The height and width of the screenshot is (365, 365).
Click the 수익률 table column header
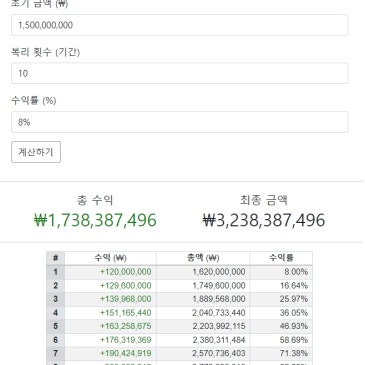click(x=281, y=258)
